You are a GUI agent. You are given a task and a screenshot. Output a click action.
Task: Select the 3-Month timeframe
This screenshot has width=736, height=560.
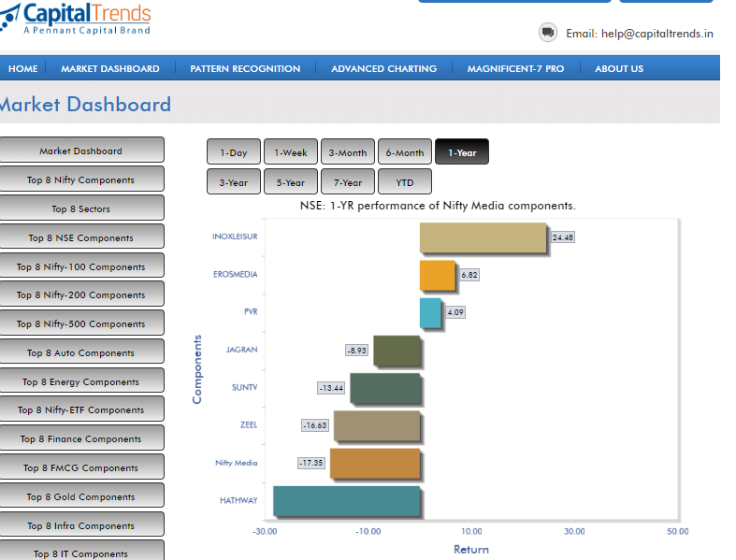click(x=348, y=151)
